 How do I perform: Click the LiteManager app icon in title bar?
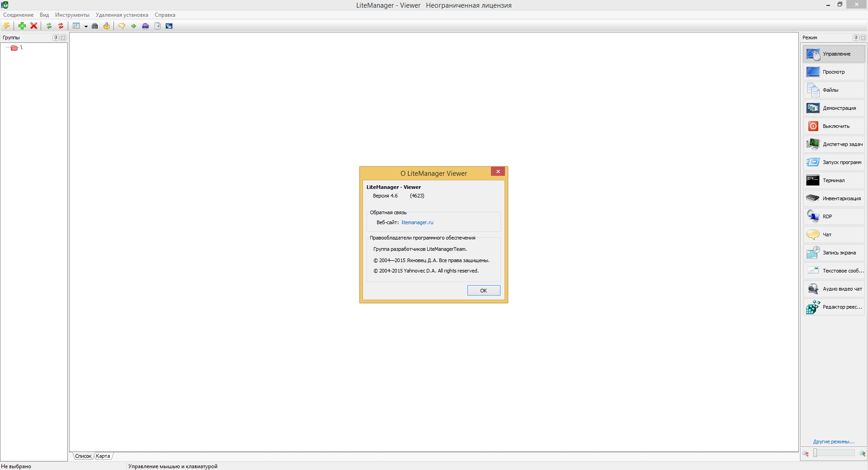pos(5,5)
